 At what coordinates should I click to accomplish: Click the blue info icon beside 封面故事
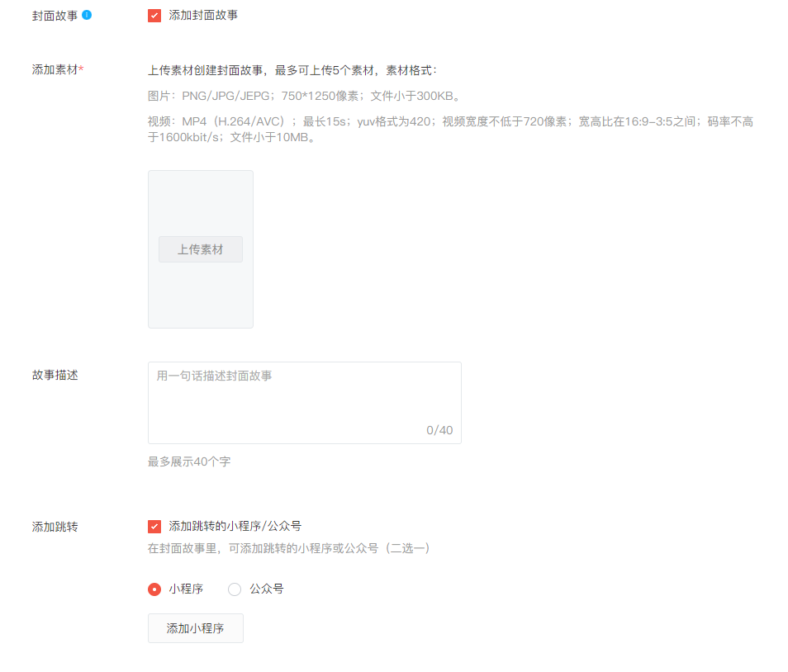pos(87,15)
